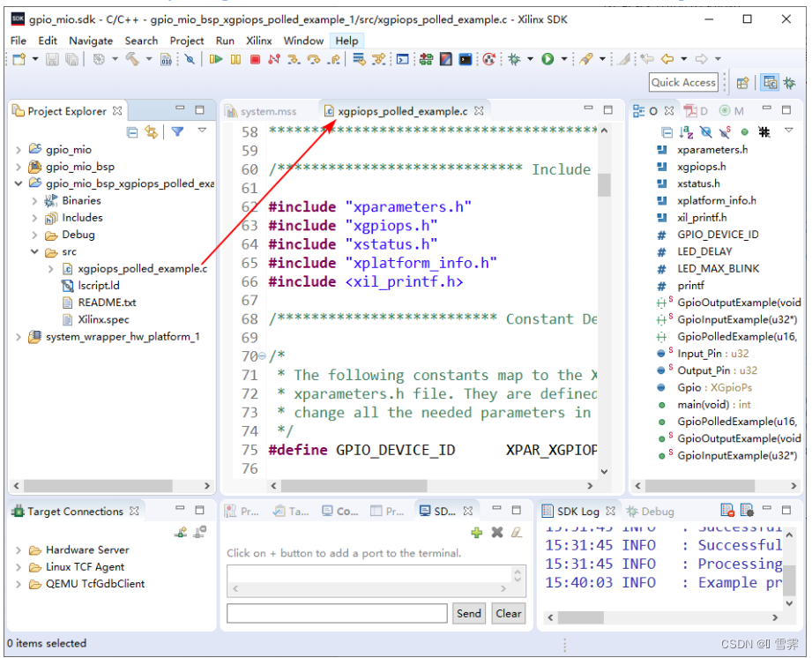Open the Xilinx menu
The height and width of the screenshot is (658, 812).
coord(258,41)
